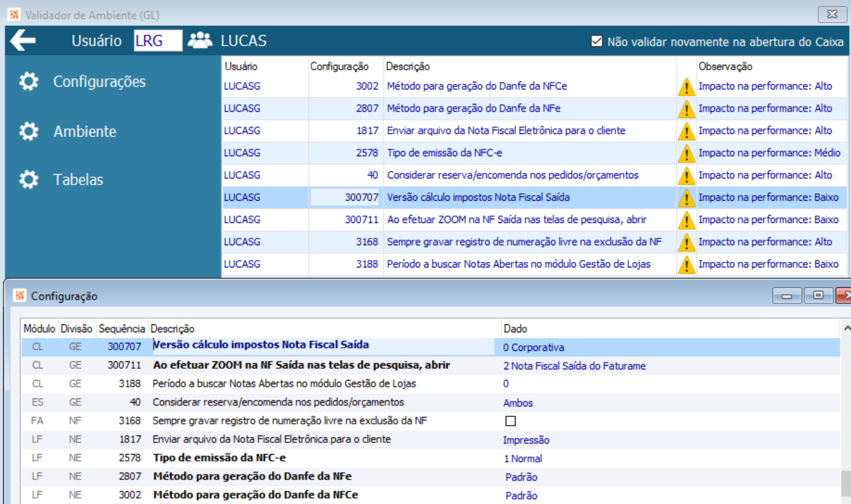The height and width of the screenshot is (504, 851).
Task: Open Ambiente gear in sidebar
Action: [28, 132]
